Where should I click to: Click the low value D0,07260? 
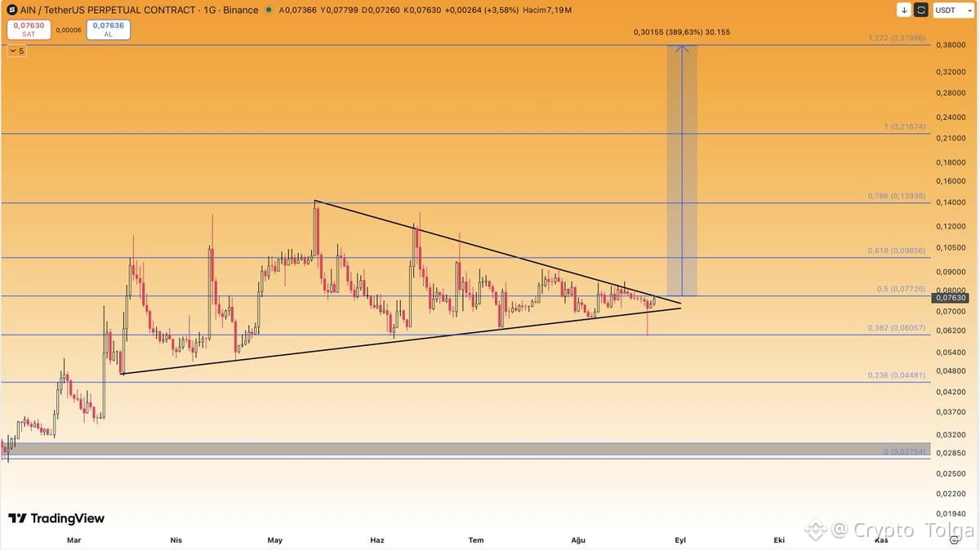pos(381,10)
